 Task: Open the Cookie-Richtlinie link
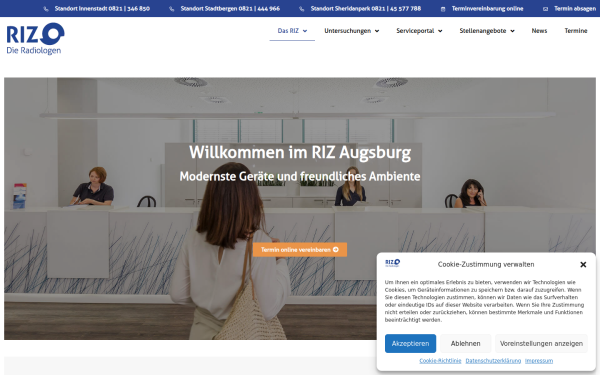point(440,361)
